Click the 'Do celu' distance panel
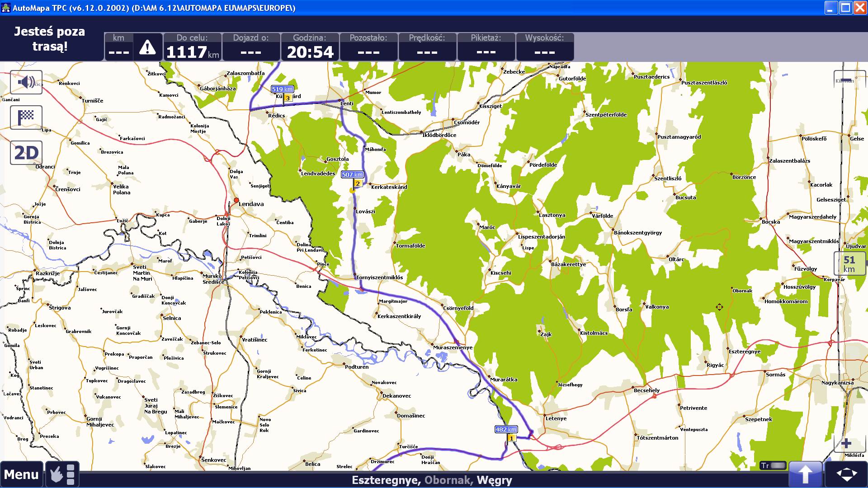The height and width of the screenshot is (488, 868). 192,47
